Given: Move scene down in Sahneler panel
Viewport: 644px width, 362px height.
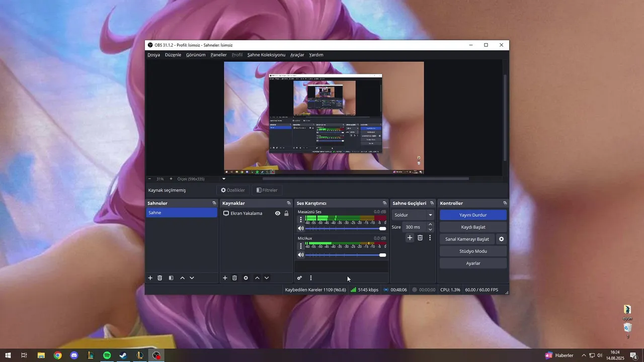Looking at the screenshot, I should tap(192, 278).
